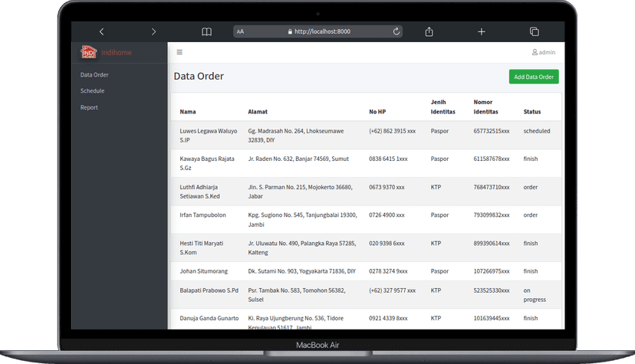Click the phone number 0921 4339 8xxx
Screen dimensions: 635x364
tap(388, 318)
